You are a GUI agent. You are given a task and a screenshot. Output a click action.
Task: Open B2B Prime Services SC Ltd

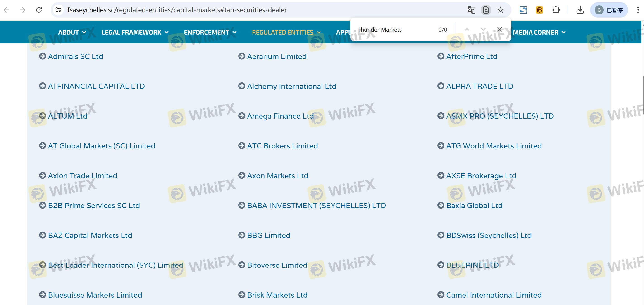94,206
